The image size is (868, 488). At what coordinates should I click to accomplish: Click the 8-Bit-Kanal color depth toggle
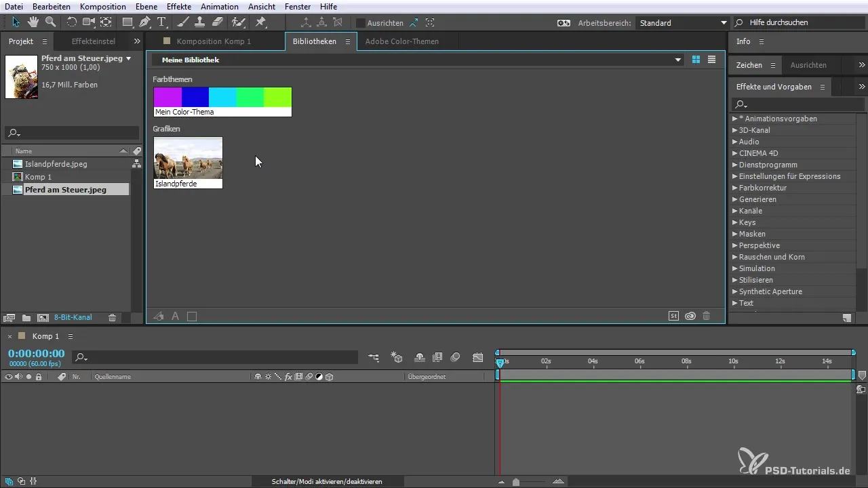click(73, 317)
